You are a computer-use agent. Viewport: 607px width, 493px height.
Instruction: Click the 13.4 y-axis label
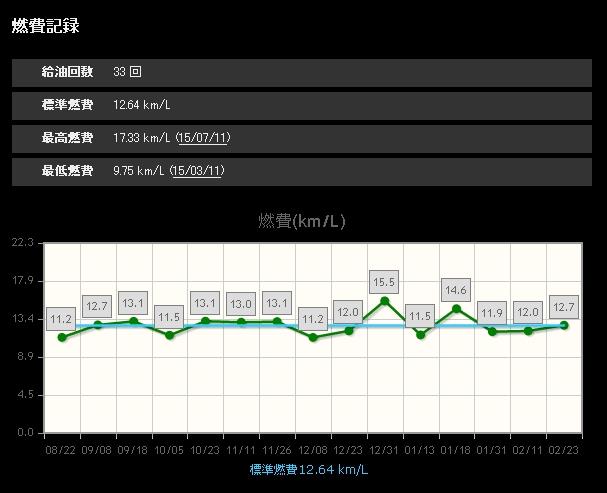tap(22, 318)
